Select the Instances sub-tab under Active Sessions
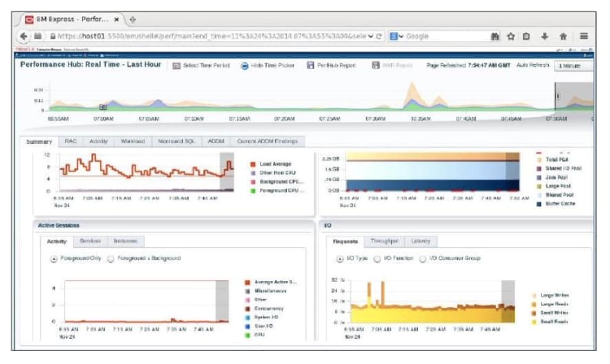This screenshot has height=364, width=610. pos(125,241)
